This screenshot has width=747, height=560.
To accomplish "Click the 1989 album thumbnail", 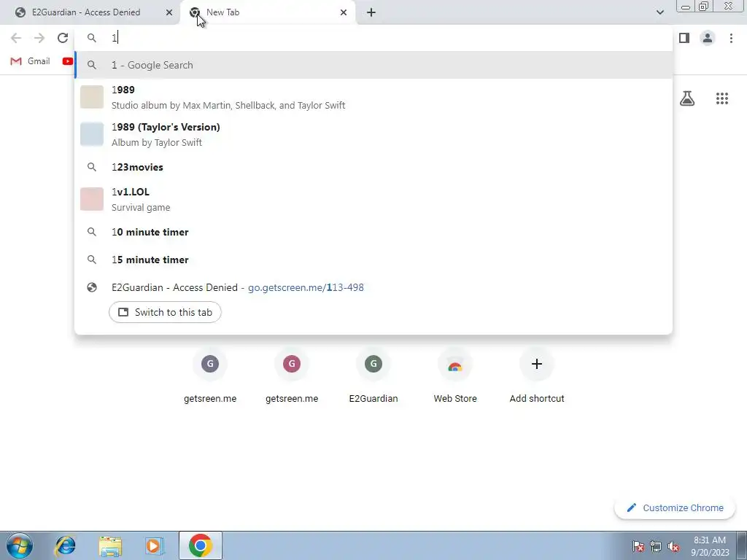I will point(92,97).
